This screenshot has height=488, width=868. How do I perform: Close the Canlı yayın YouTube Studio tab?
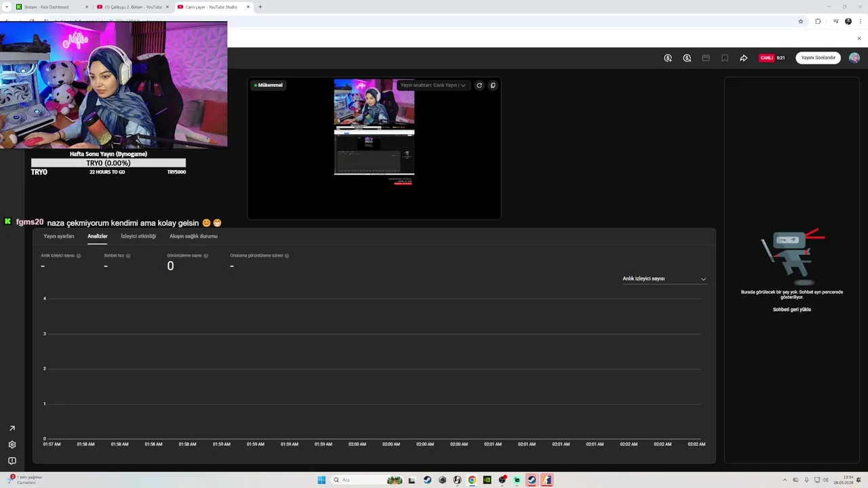(x=248, y=7)
